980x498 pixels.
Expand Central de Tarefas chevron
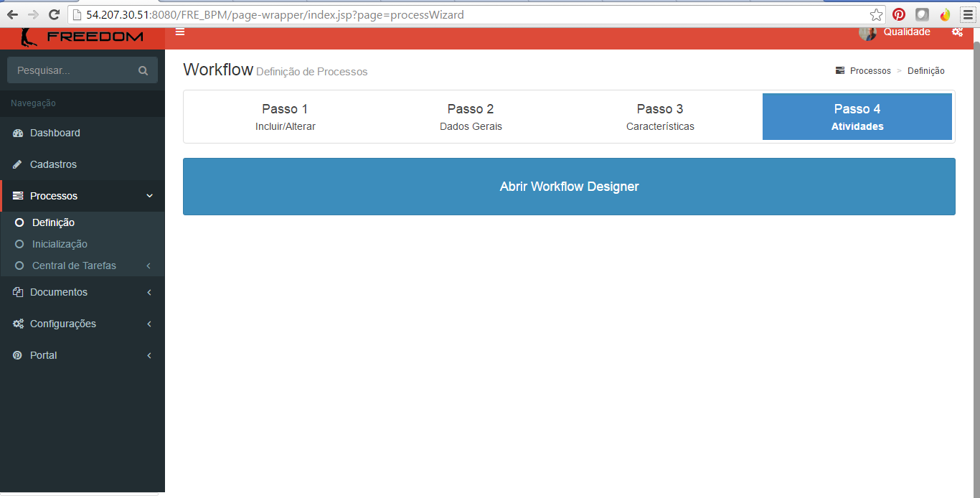pyautogui.click(x=149, y=266)
